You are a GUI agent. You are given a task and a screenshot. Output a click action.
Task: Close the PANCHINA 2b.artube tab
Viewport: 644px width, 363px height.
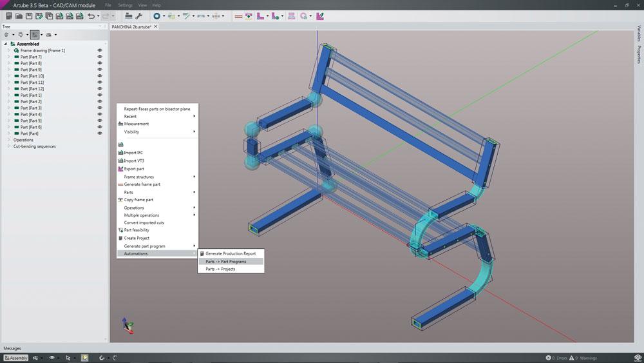156,26
